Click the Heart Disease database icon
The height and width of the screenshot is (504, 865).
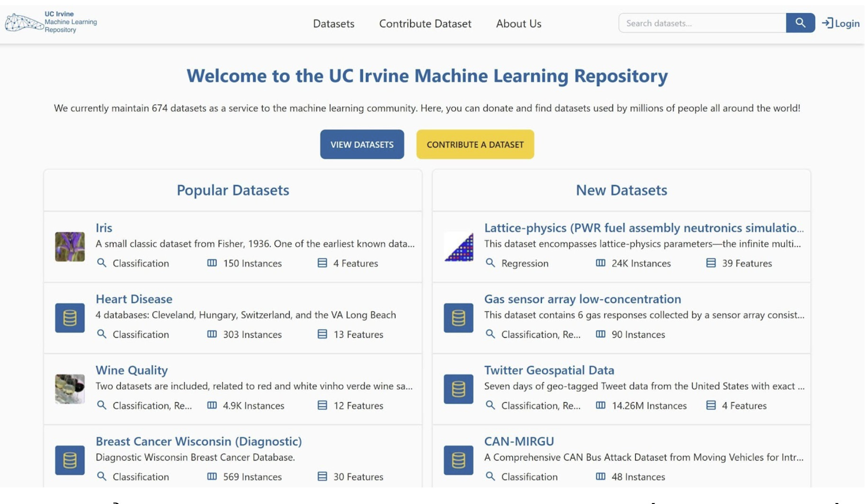coord(70,318)
